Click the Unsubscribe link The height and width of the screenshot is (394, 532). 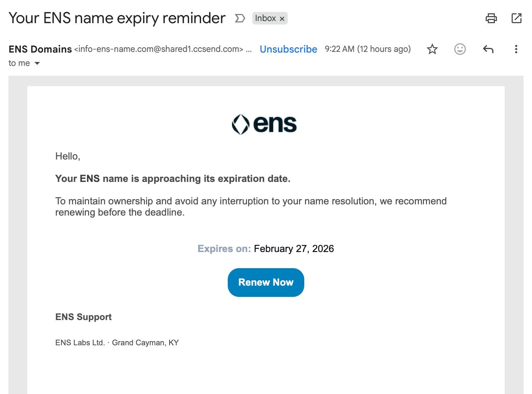288,49
